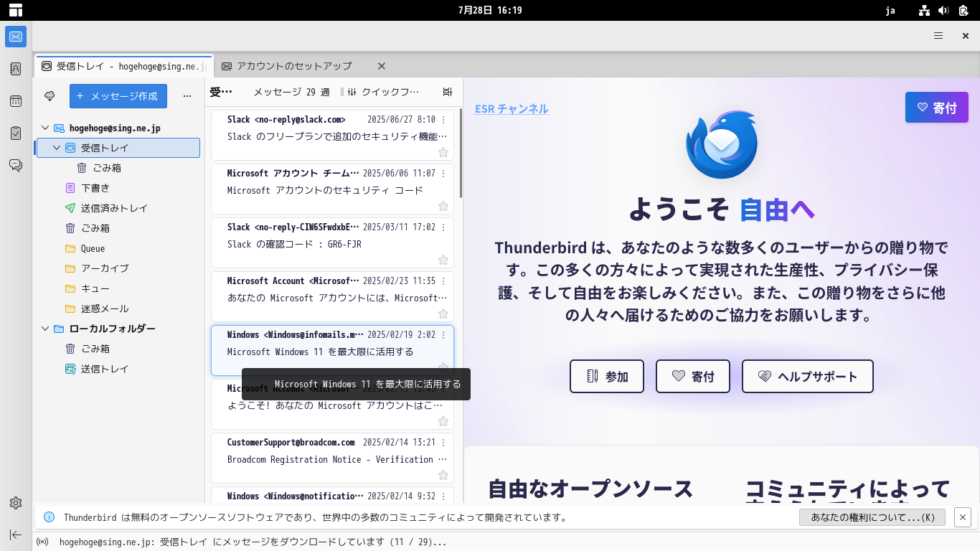Open the 迷惑メール folder

coord(118,309)
